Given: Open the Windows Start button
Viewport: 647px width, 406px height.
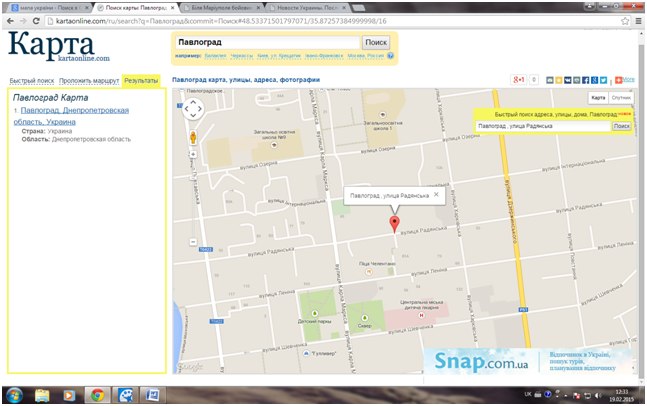Looking at the screenshot, I should pos(14,395).
